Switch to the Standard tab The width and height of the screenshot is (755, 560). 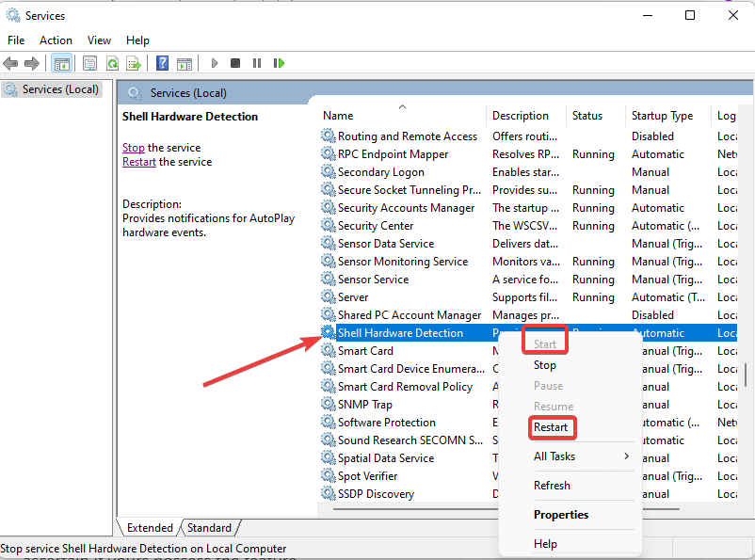[209, 527]
